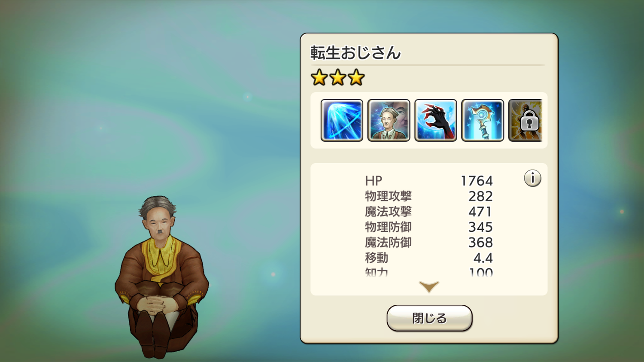Expand stats list with down arrow
Viewport: 644px width, 362px height.
pos(429,287)
